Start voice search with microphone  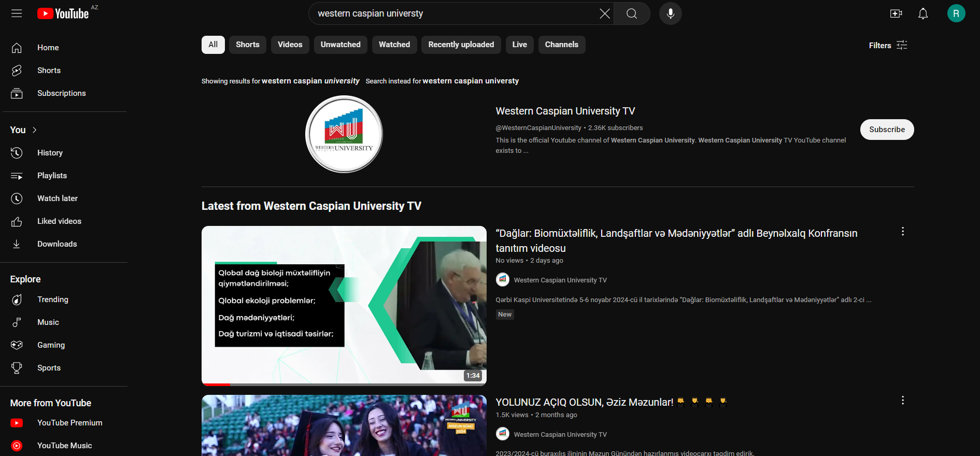coord(670,13)
